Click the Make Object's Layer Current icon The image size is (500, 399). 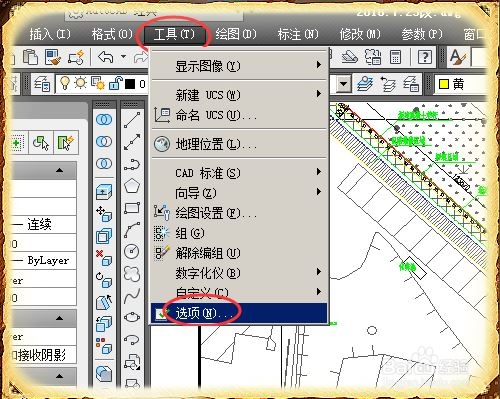pyautogui.click(x=365, y=84)
